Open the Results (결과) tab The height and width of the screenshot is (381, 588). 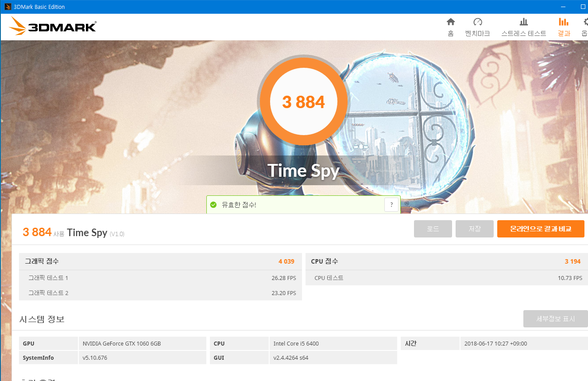tap(564, 27)
